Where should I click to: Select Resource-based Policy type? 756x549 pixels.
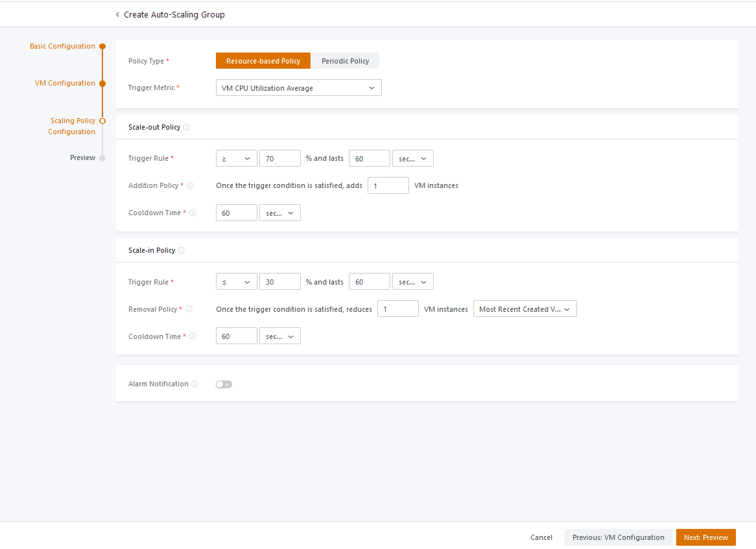pos(263,61)
